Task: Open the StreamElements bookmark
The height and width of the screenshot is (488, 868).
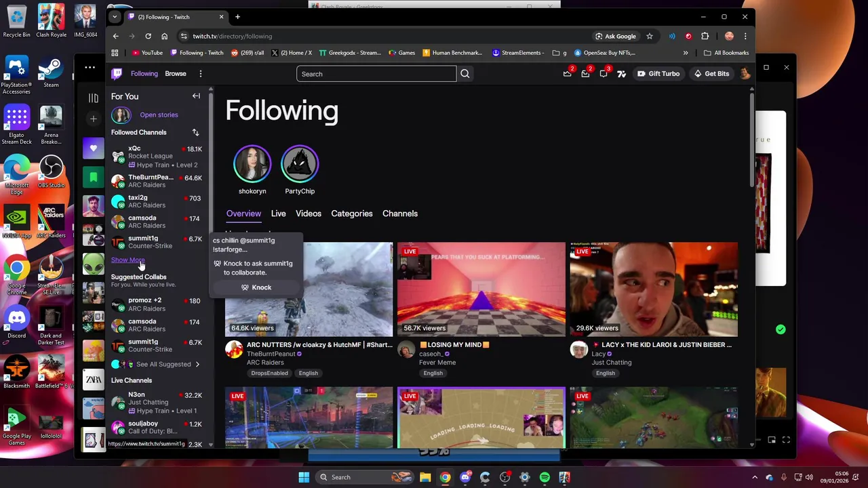Action: [x=518, y=53]
